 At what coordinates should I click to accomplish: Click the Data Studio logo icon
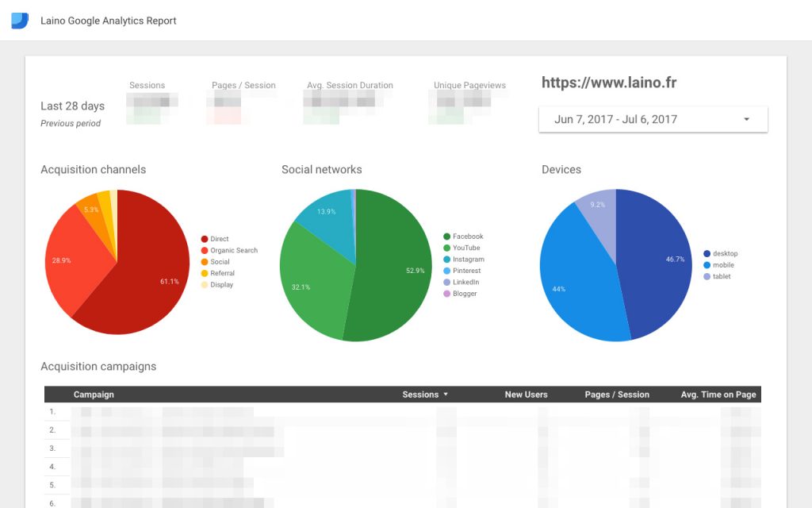pos(20,20)
